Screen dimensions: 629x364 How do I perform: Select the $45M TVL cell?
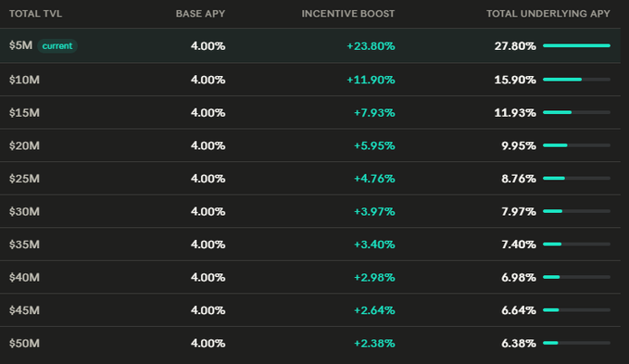[24, 310]
